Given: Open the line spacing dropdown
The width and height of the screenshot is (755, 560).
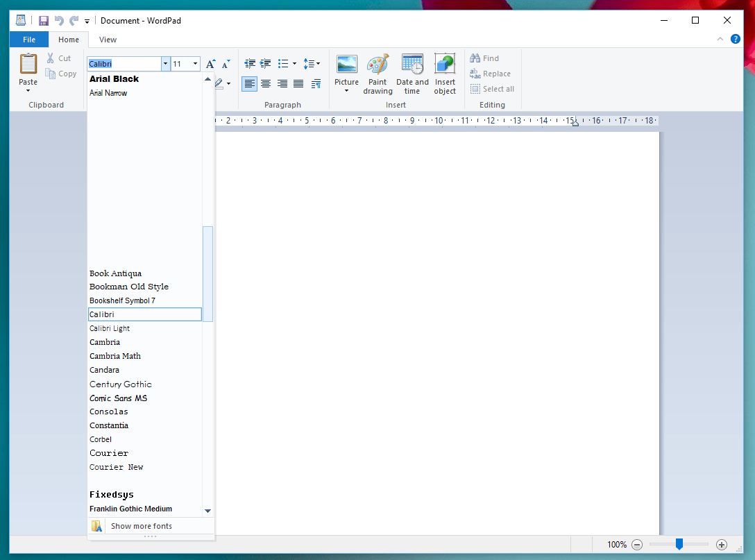Looking at the screenshot, I should tap(312, 64).
